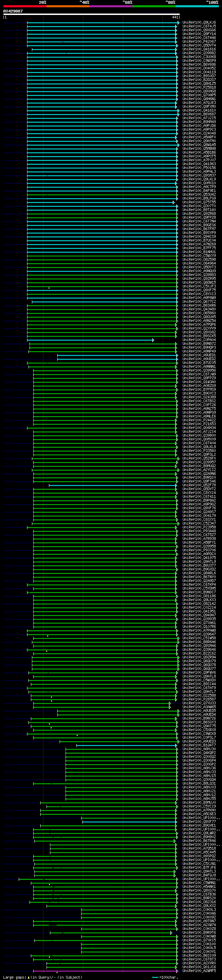Click the UniRef100_B9N872 hit label
This screenshot has width=222, height=980.
199,343
